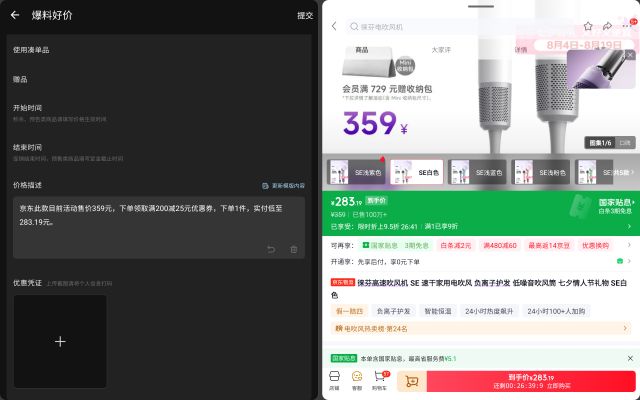Select the 图集1/6 gallery toggle
This screenshot has height=400, width=640.
pyautogui.click(x=600, y=143)
